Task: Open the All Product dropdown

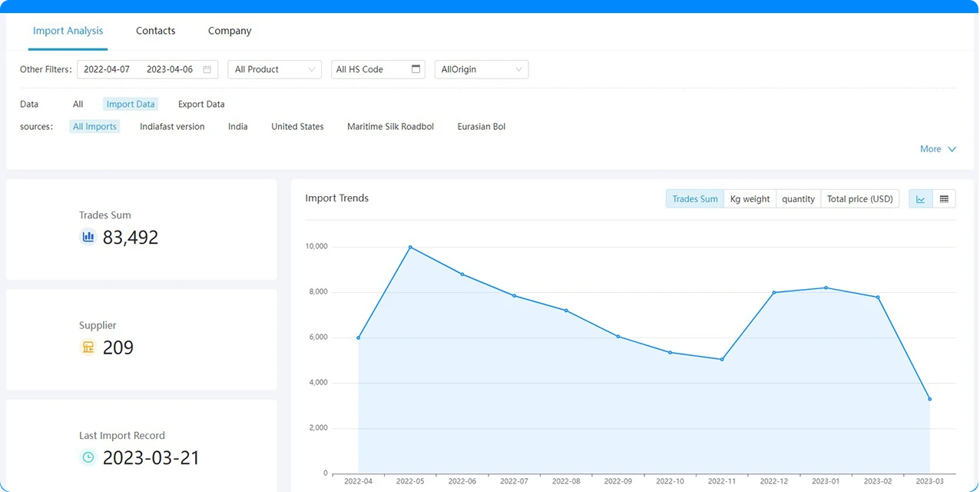Action: pyautogui.click(x=274, y=69)
